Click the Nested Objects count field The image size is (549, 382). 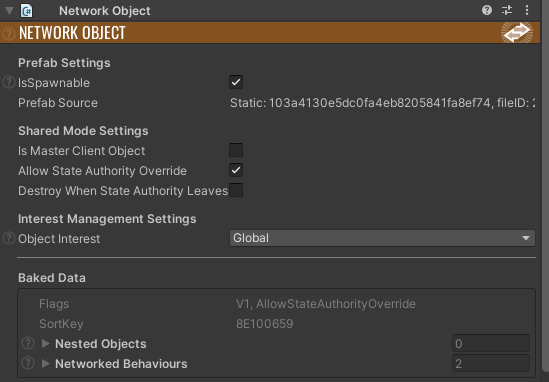tap(491, 343)
